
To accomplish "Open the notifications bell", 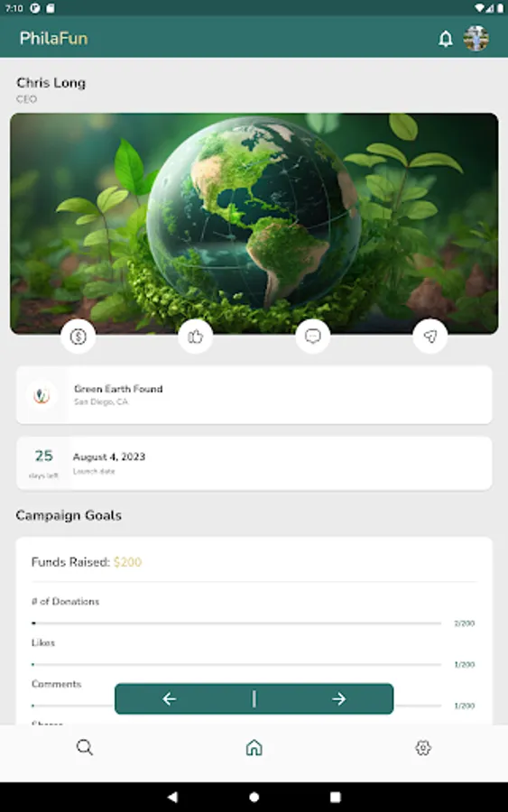I will [x=446, y=38].
